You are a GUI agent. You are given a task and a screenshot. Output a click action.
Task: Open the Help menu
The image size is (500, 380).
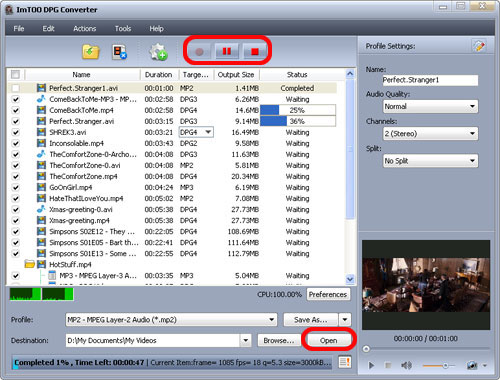coord(156,29)
